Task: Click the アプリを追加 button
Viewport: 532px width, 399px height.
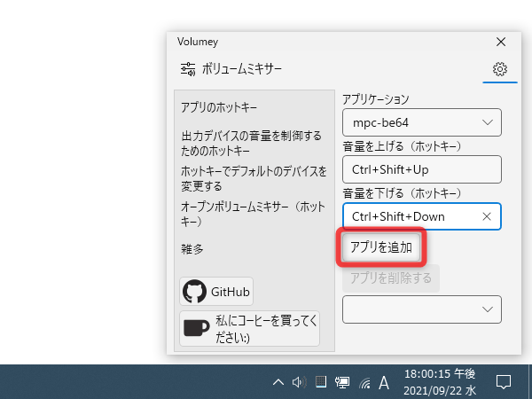Action: (381, 247)
